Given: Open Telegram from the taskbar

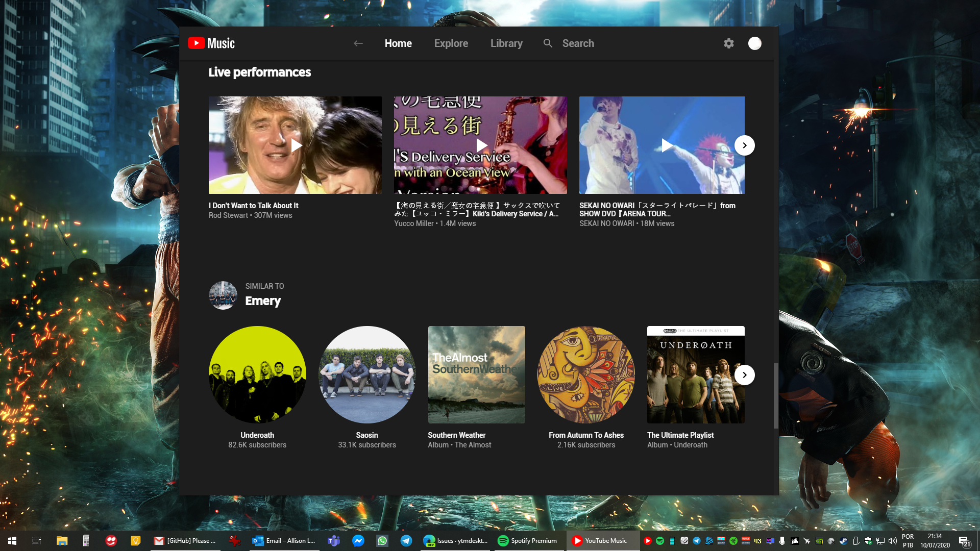Looking at the screenshot, I should click(406, 541).
